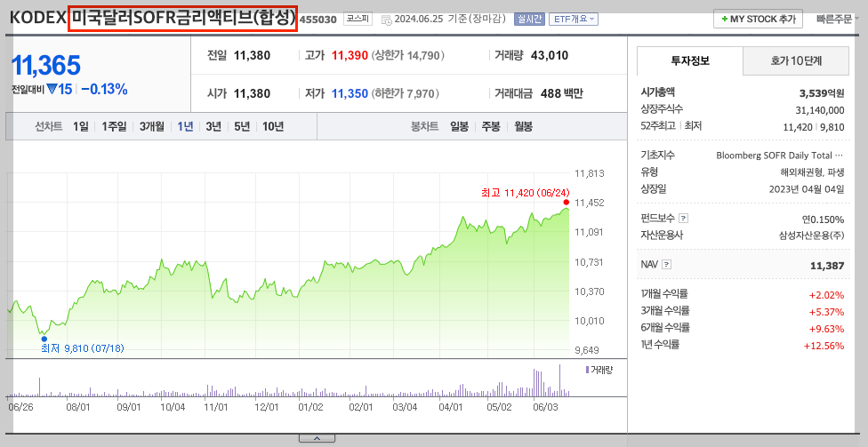This screenshot has height=447, width=868.
Task: Click the NAV value 11,387
Action: [x=827, y=266]
